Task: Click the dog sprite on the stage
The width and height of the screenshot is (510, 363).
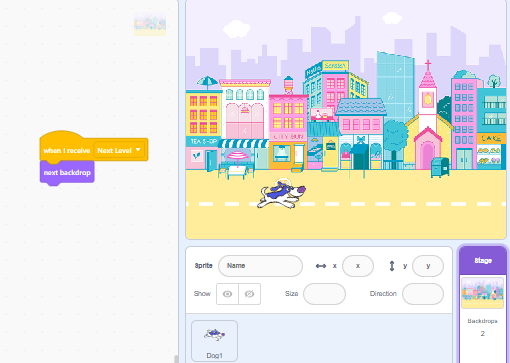Action: tap(282, 195)
